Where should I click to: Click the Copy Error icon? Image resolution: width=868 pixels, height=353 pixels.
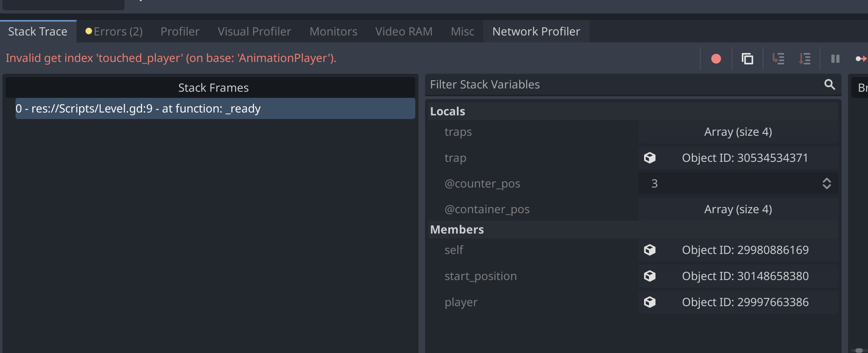pos(747,59)
